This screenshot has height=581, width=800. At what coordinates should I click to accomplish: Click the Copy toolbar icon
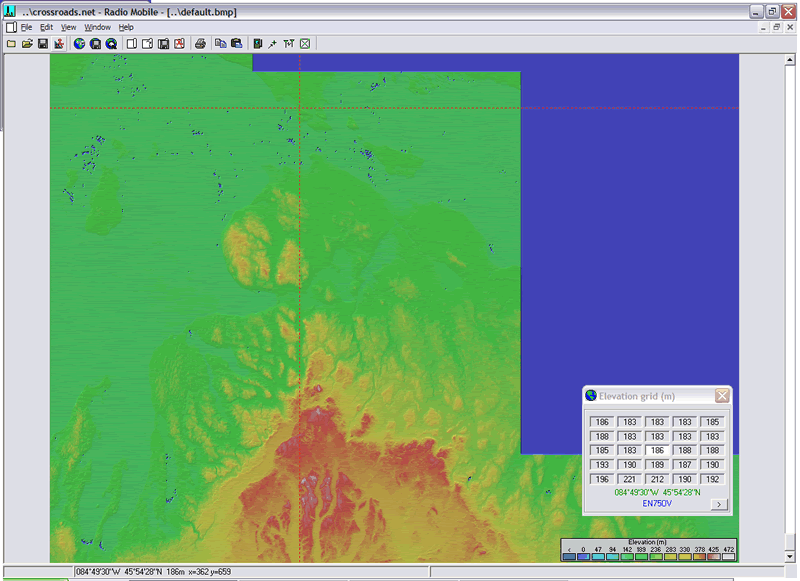(x=220, y=44)
